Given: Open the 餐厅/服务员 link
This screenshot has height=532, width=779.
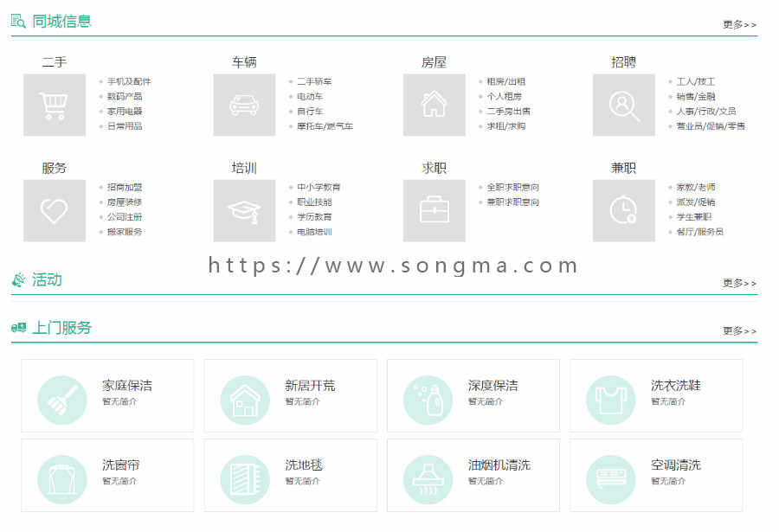Looking at the screenshot, I should (x=700, y=232).
